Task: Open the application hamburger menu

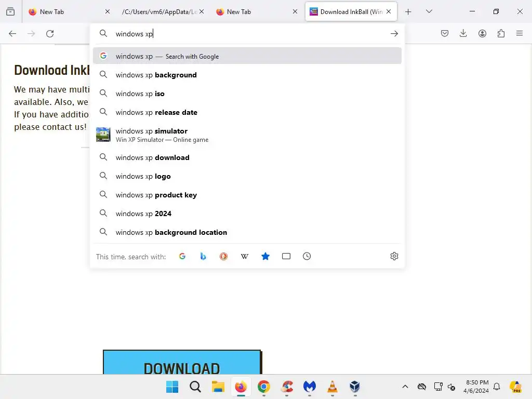Action: [520, 33]
